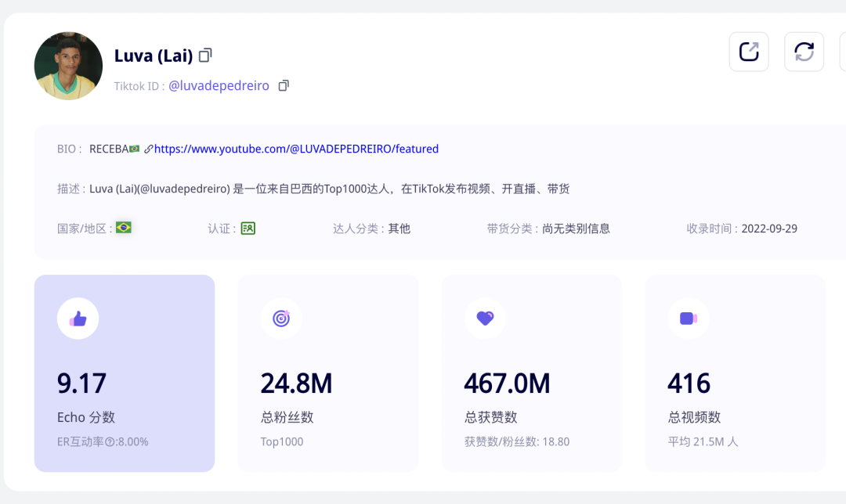846x504 pixels.
Task: Select the 467.0M 总获赞数 value
Action: pos(507,383)
